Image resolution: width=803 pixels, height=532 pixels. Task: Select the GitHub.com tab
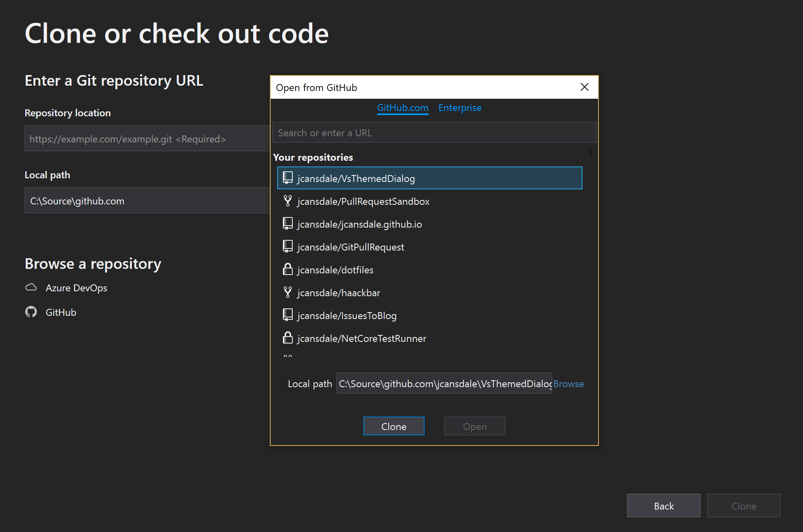pos(403,108)
